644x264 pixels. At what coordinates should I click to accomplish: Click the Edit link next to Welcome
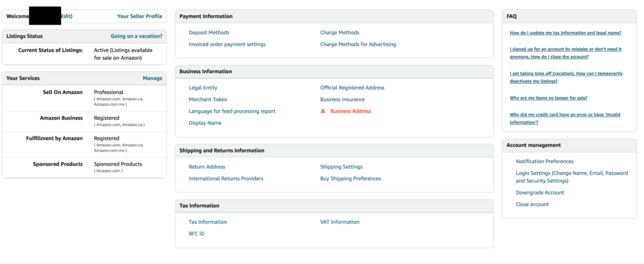coord(67,16)
